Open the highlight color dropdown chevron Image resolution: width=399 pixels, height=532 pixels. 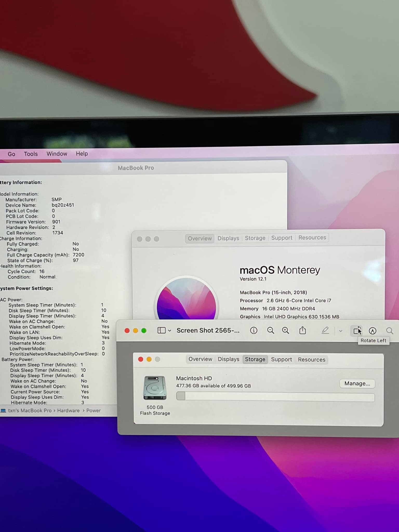click(341, 331)
